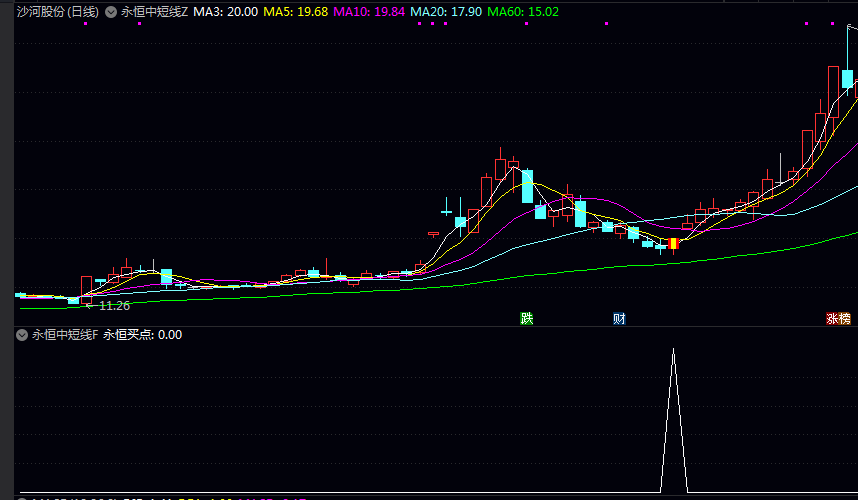Click the 永恒买点: 0.00 value label
The height and width of the screenshot is (500, 858).
click(x=142, y=335)
